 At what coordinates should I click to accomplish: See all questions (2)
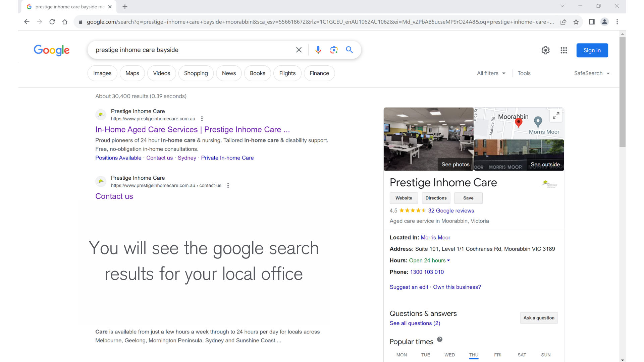[x=415, y=323]
